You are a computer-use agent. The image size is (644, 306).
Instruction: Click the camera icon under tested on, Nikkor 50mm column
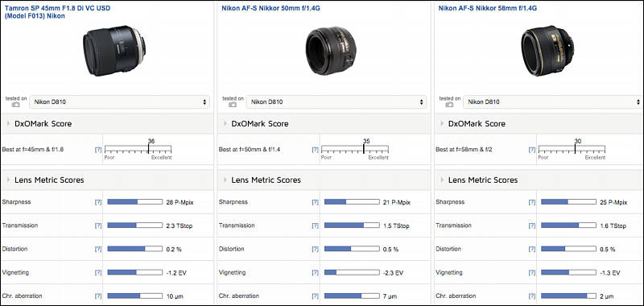233,105
